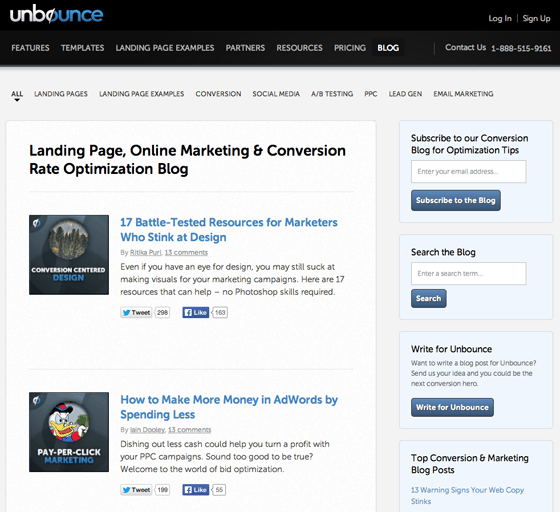Tweet the AdWords Spending Less post
Image resolution: width=560 pixels, height=512 pixels.
(136, 490)
